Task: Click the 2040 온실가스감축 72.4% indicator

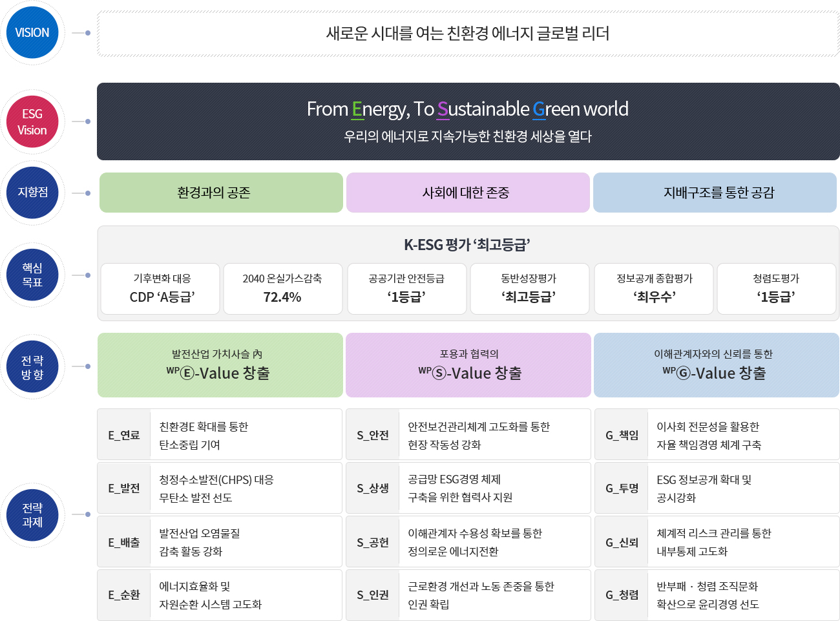Action: (283, 288)
